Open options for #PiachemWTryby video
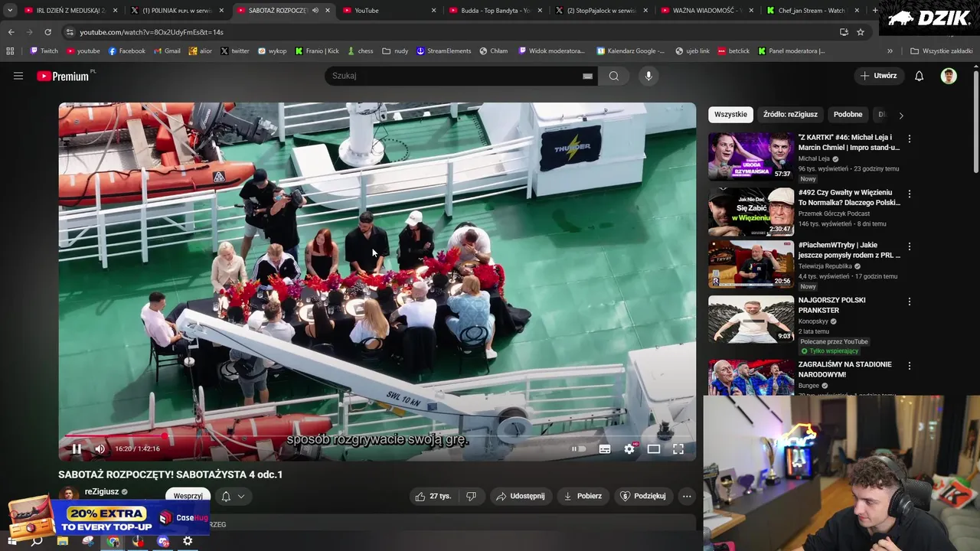 coord(910,247)
